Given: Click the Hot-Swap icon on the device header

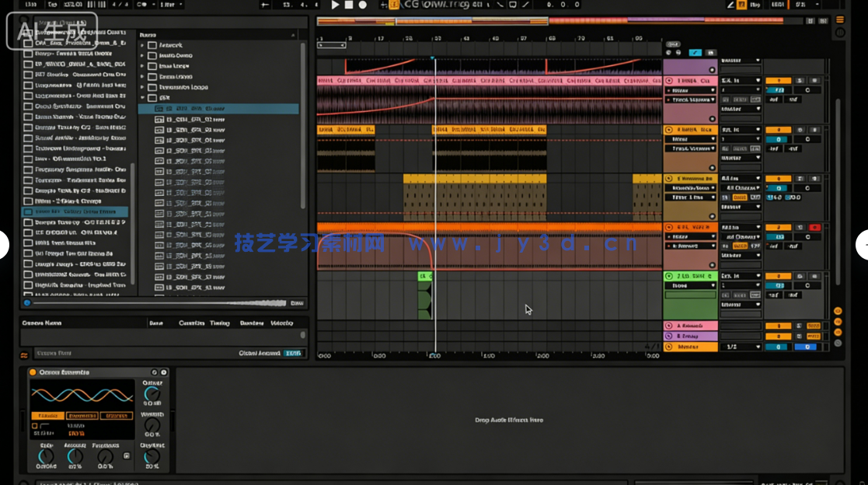Looking at the screenshot, I should click(163, 372).
